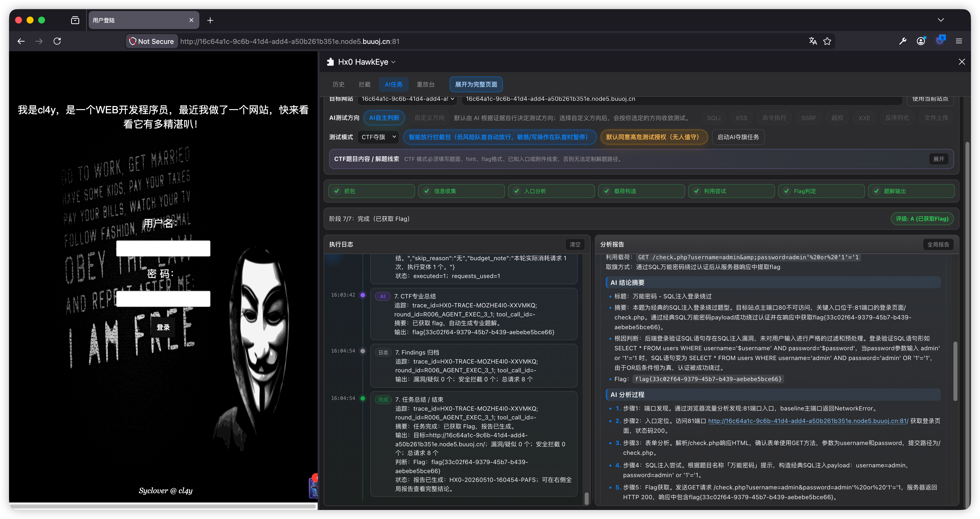Click 展开为完整页面 button
Viewport: 980px width, 519px height.
476,84
